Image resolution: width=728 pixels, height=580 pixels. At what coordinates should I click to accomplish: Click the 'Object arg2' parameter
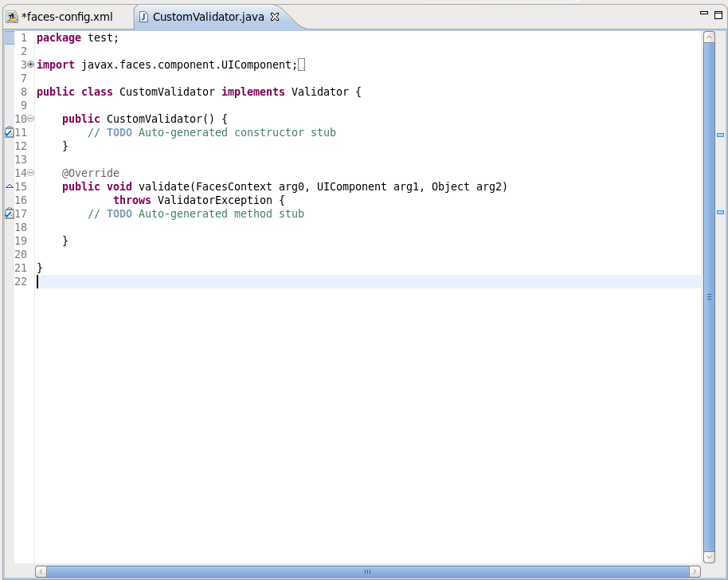(467, 186)
